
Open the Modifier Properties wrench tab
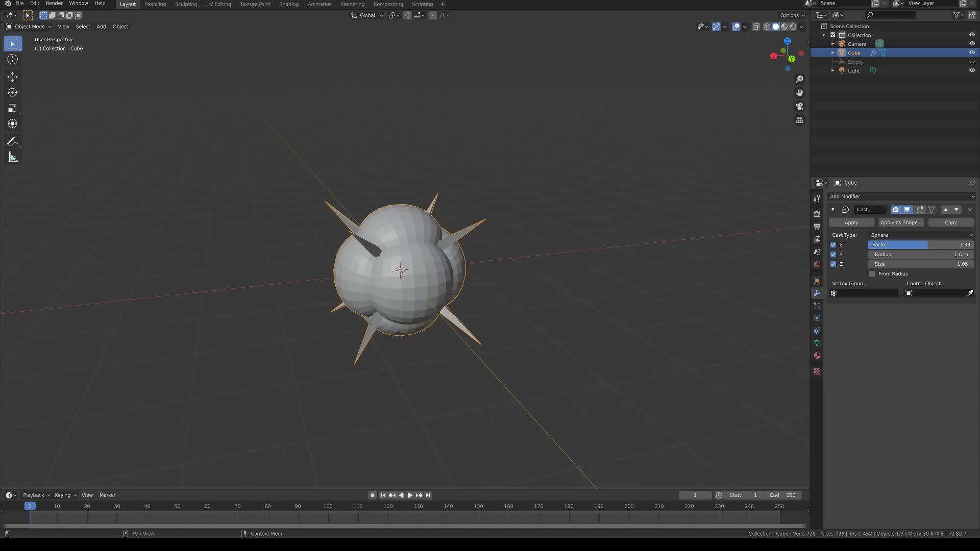coord(817,293)
